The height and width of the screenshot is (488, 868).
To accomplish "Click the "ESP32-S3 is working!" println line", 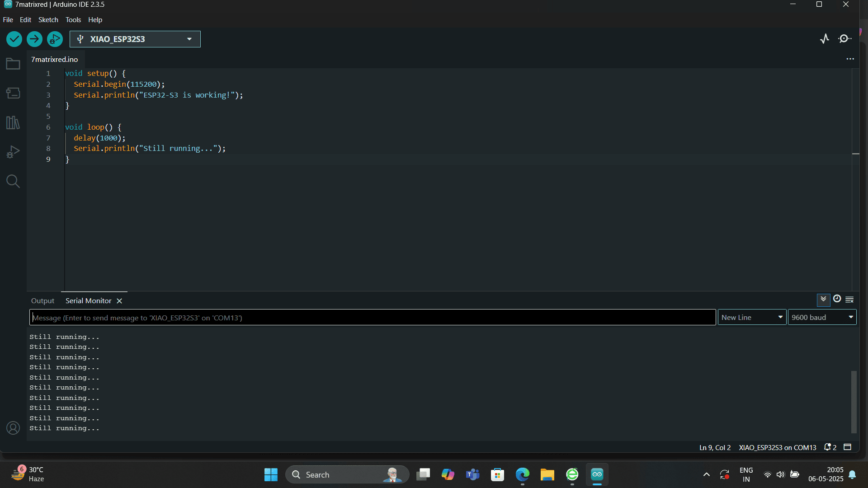I will [158, 95].
